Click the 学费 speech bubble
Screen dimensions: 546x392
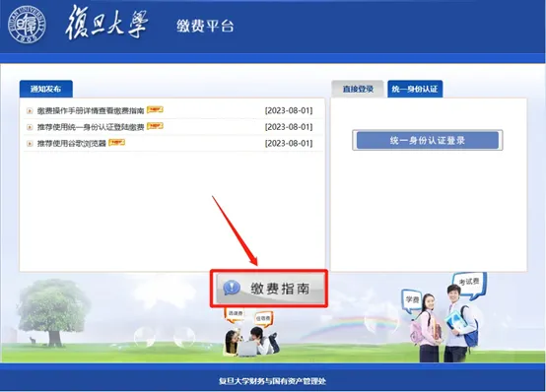point(412,300)
